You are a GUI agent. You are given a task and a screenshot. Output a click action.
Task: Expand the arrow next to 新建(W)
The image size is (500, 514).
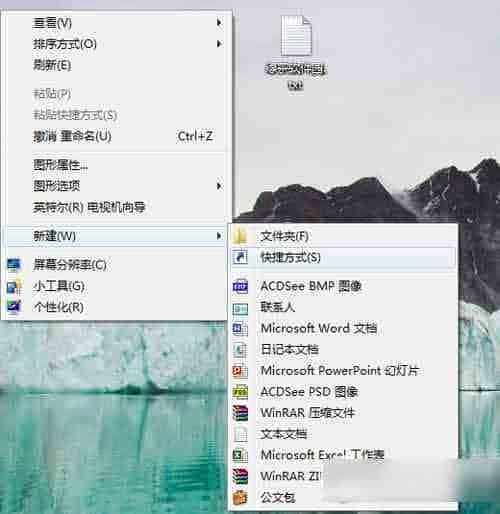click(x=219, y=236)
